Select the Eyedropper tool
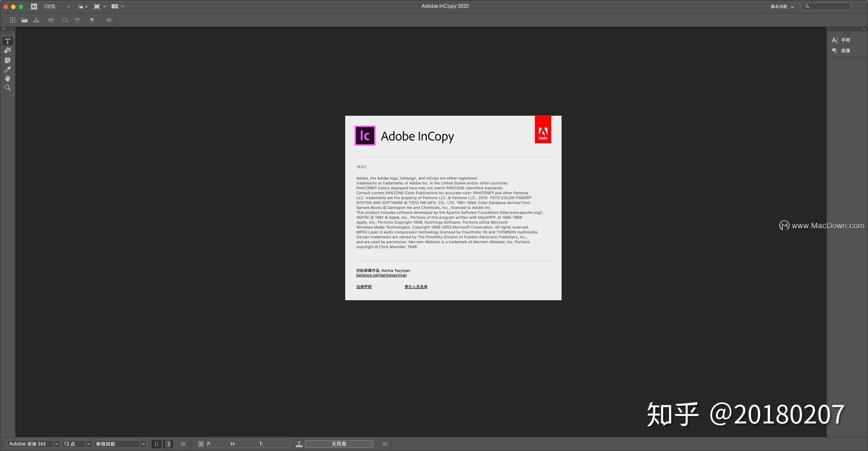Image resolution: width=868 pixels, height=451 pixels. click(8, 69)
